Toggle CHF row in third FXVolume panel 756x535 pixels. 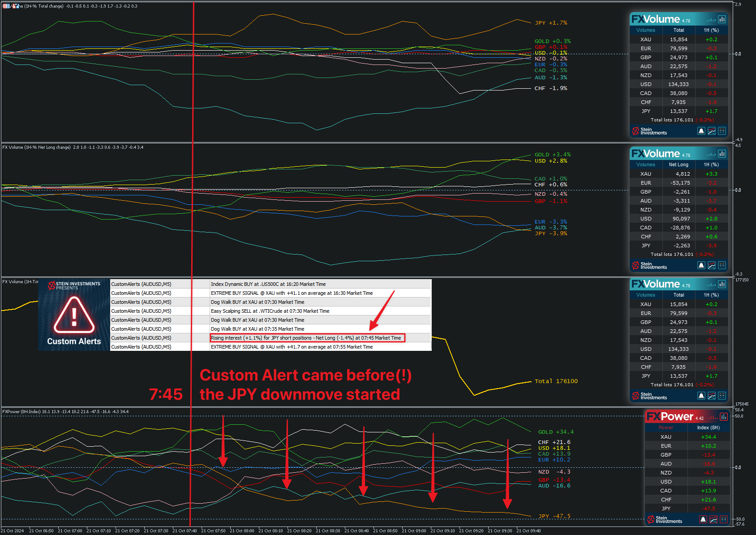[679, 367]
